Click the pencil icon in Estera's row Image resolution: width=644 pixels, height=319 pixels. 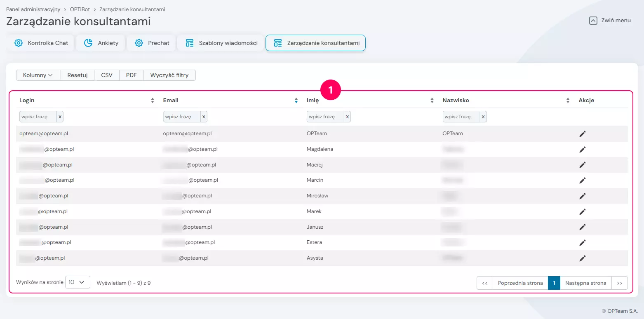(582, 242)
